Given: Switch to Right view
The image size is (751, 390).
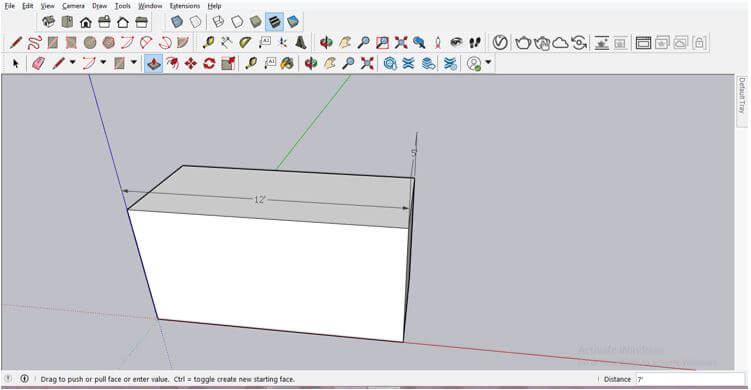Looking at the screenshot, I should coord(104,22).
